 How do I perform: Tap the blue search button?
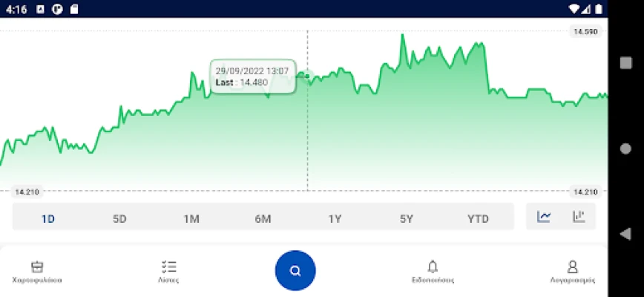point(295,270)
